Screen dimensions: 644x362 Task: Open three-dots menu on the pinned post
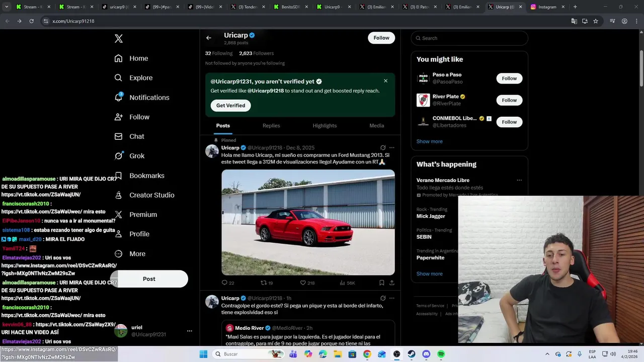click(x=392, y=148)
